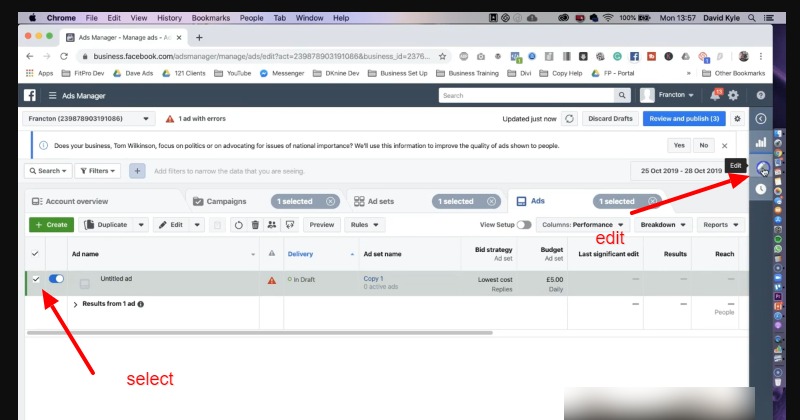Open the Bookmarks menu in menu bar

(x=211, y=18)
